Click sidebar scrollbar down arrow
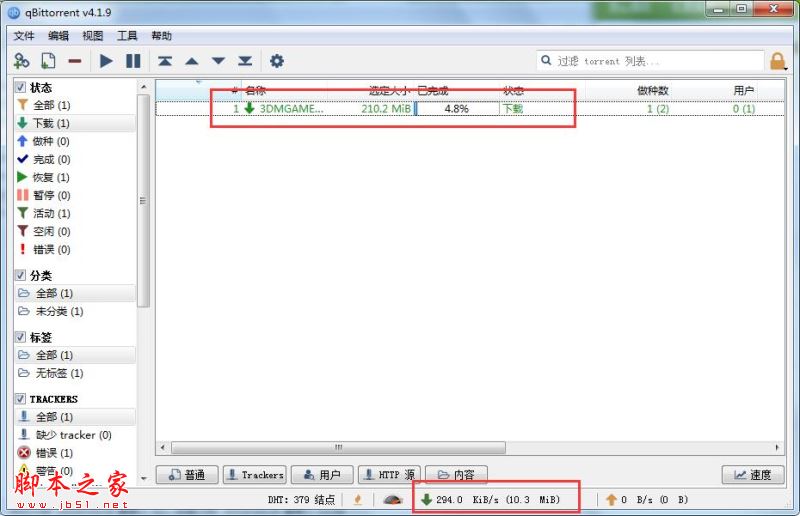 coord(143,478)
